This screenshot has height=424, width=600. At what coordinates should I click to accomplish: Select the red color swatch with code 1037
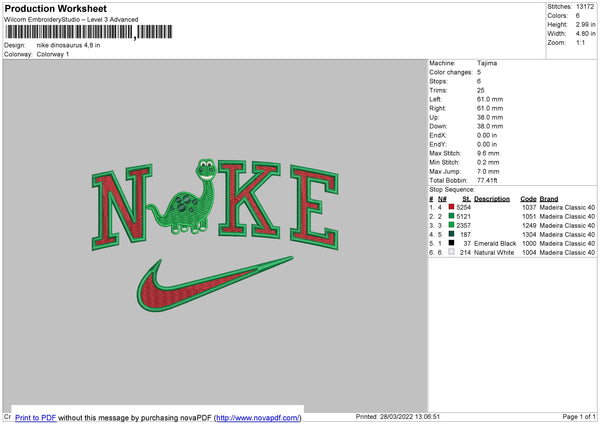click(452, 207)
